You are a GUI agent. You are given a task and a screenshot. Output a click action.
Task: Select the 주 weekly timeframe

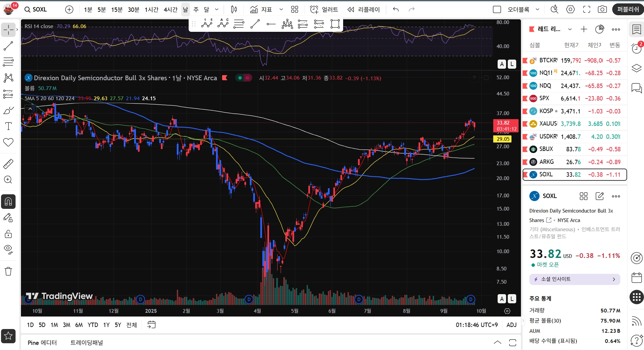(196, 9)
